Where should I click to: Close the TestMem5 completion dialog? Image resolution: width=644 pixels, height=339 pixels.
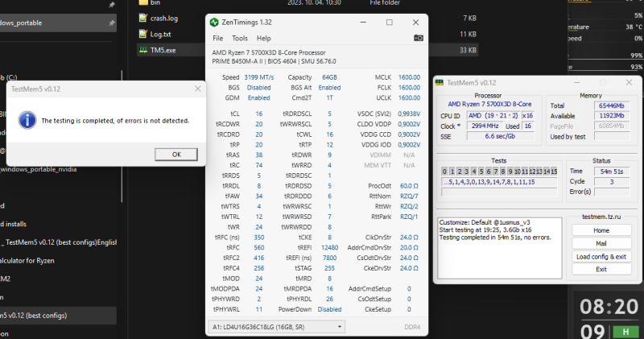(x=197, y=89)
